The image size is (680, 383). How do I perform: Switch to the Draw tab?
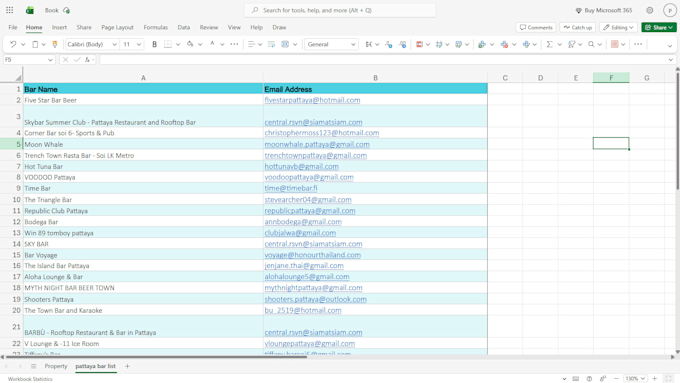coord(279,27)
